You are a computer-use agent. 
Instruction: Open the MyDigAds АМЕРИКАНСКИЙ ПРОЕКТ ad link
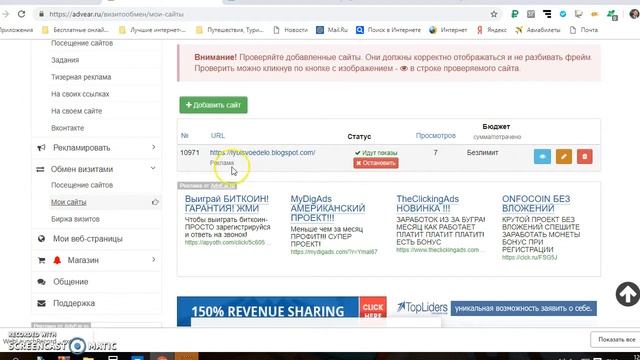pos(328,208)
